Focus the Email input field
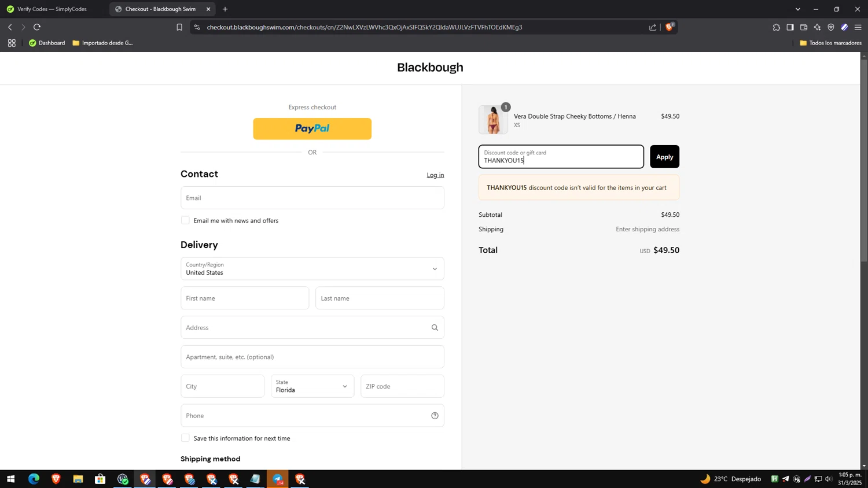The height and width of the screenshot is (488, 868). [x=312, y=198]
